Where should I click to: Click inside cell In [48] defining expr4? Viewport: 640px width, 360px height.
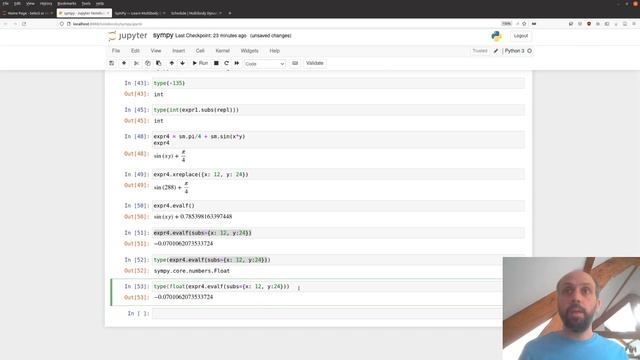coord(338,140)
